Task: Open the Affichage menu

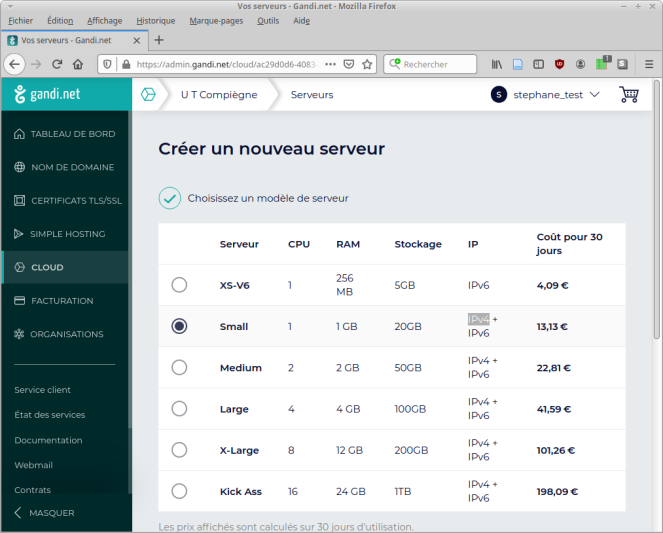Action: [104, 21]
